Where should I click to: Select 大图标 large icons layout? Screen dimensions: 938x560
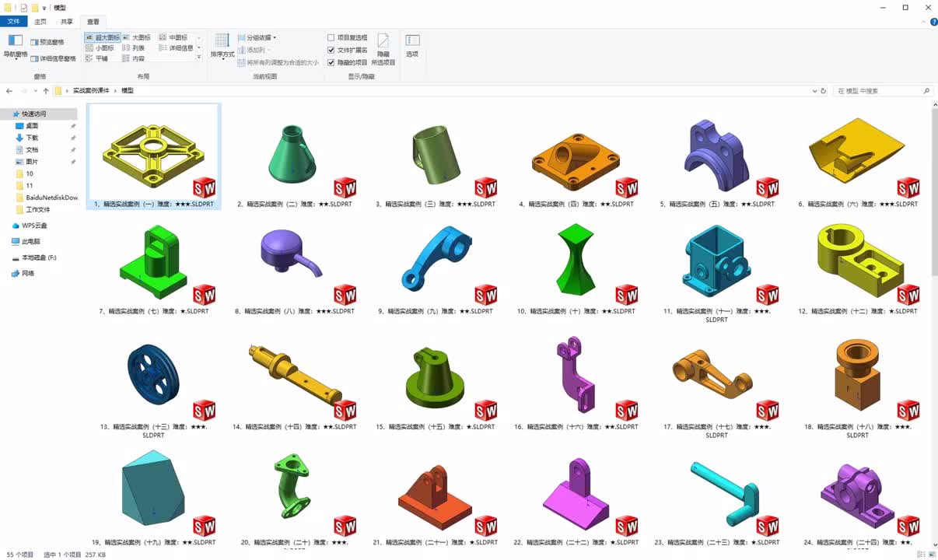[136, 37]
